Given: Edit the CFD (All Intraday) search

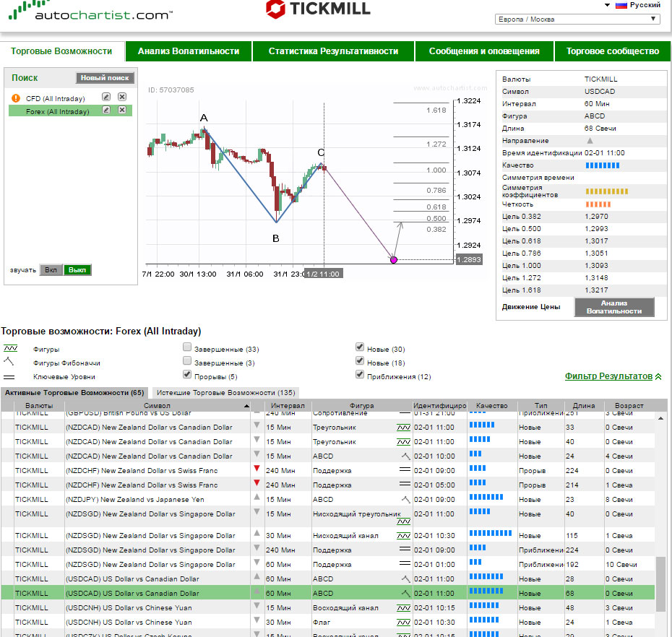Looking at the screenshot, I should [x=105, y=97].
